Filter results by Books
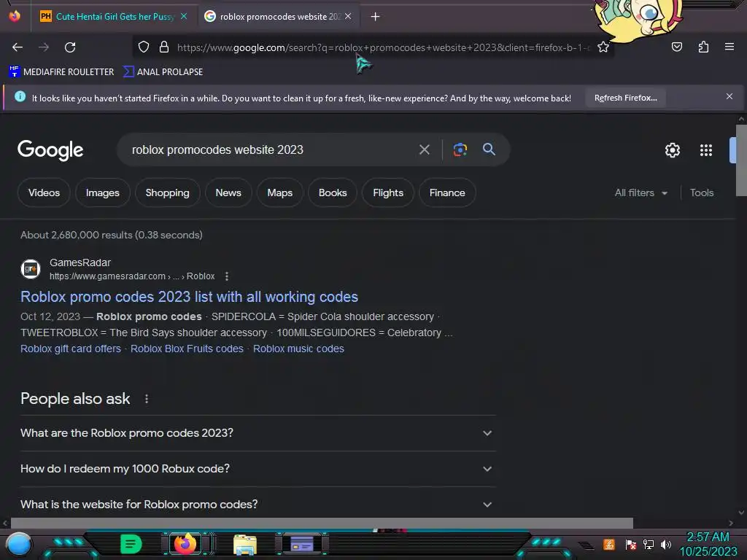The height and width of the screenshot is (560, 747). [x=333, y=192]
